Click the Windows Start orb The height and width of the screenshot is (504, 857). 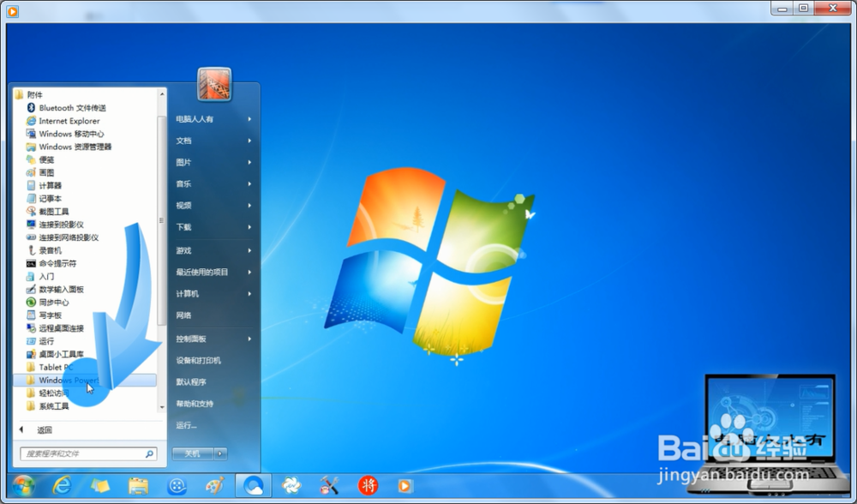point(23,485)
